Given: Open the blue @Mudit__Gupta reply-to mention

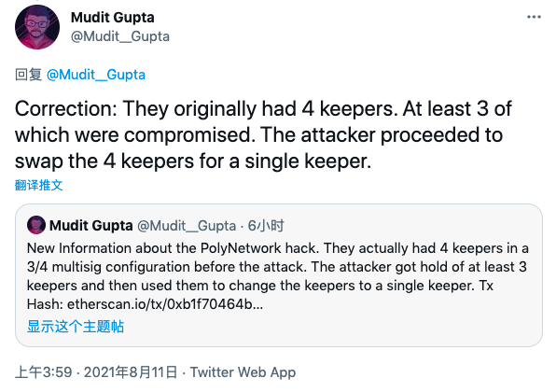Looking at the screenshot, I should (96, 75).
